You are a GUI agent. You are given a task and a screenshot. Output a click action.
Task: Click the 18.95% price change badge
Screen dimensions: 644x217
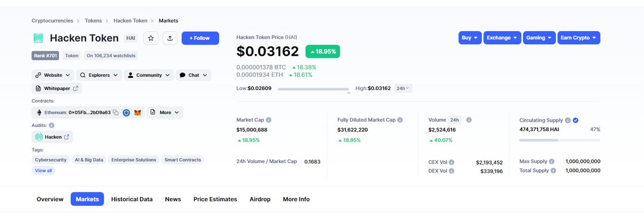pos(323,51)
